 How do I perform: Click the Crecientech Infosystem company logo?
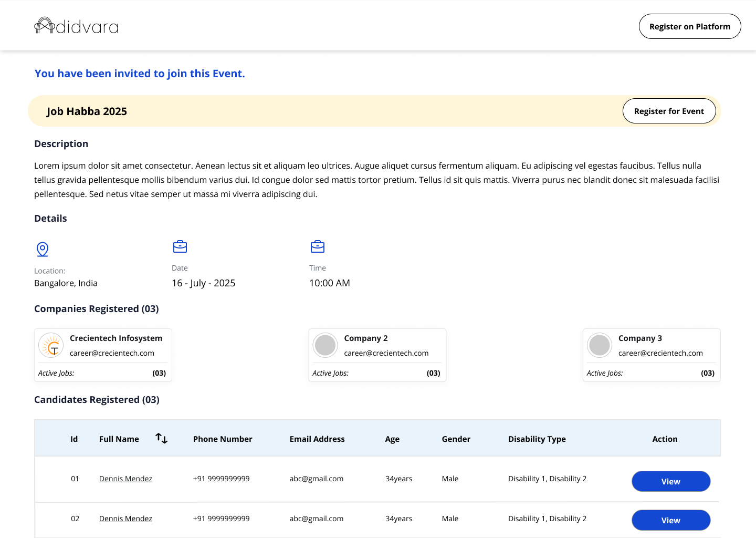tap(51, 345)
